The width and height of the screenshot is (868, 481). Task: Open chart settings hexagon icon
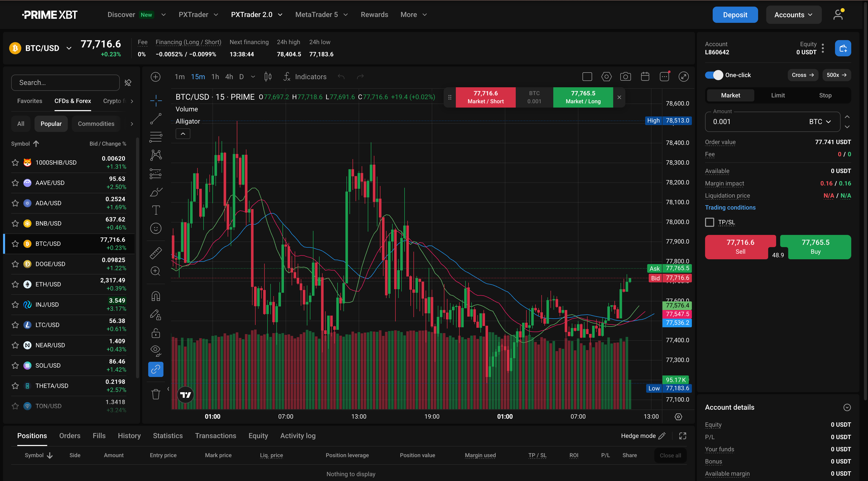coord(606,77)
